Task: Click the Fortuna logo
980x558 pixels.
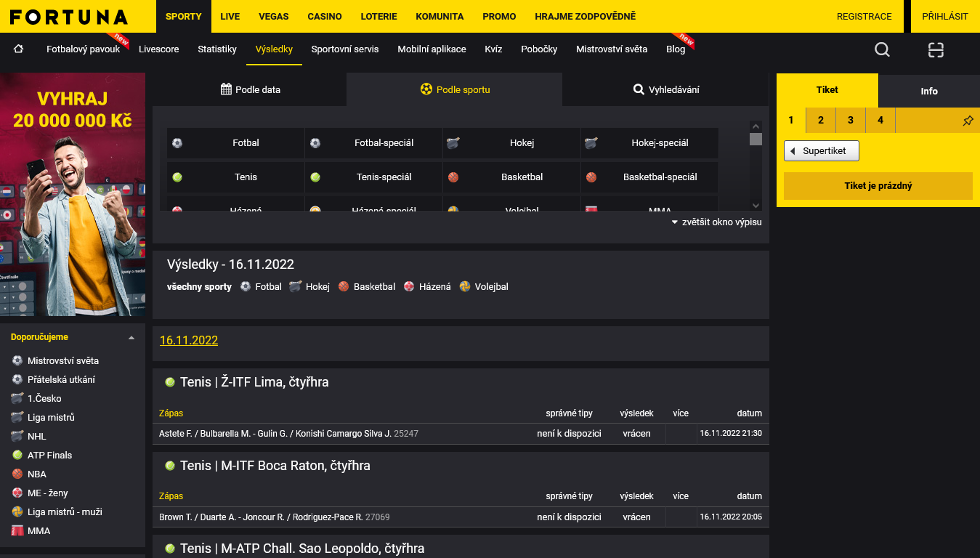Action: coord(70,17)
